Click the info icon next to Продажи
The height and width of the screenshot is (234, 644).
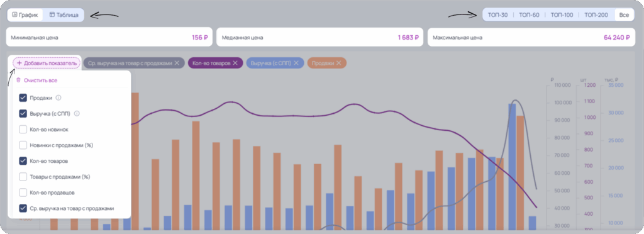click(x=58, y=97)
